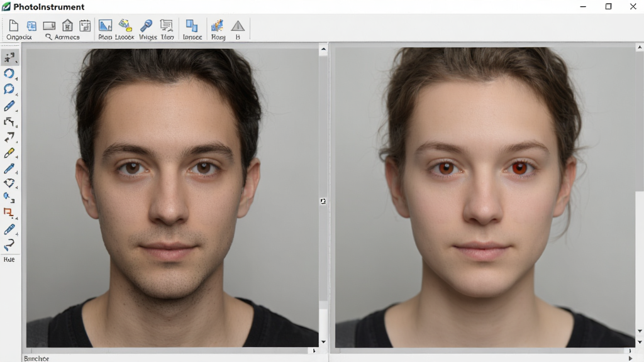Click the two overlapping blue squares icon

tap(191, 25)
